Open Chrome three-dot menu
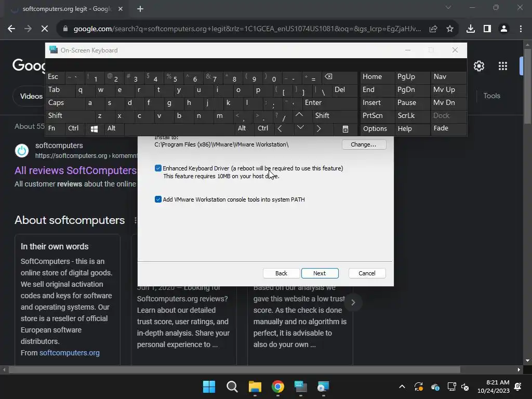Image resolution: width=532 pixels, height=399 pixels. [521, 29]
